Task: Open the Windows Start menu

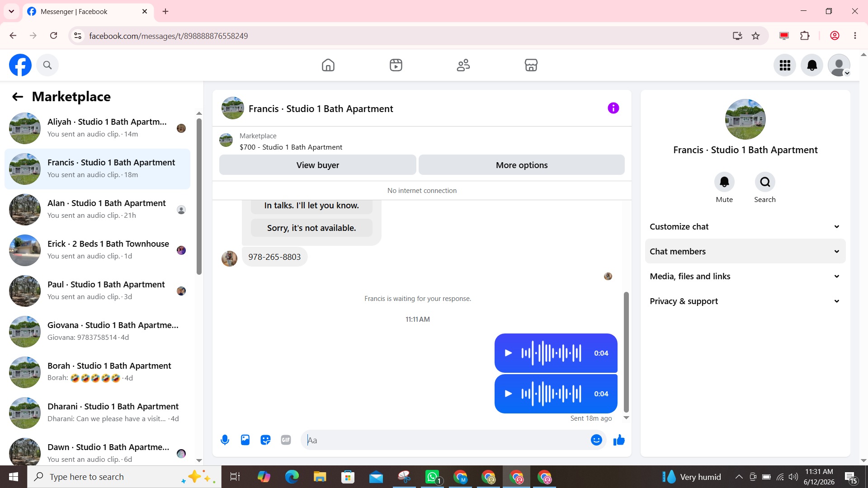Action: point(14,477)
